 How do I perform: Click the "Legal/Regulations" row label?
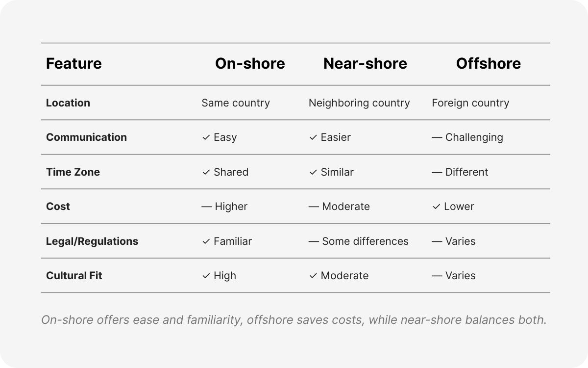pos(92,241)
